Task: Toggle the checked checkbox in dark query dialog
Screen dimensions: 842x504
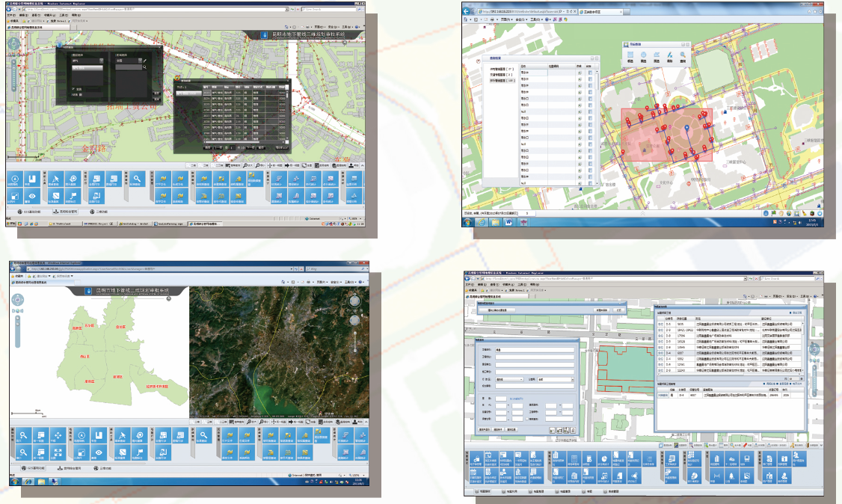Action: click(x=73, y=88)
